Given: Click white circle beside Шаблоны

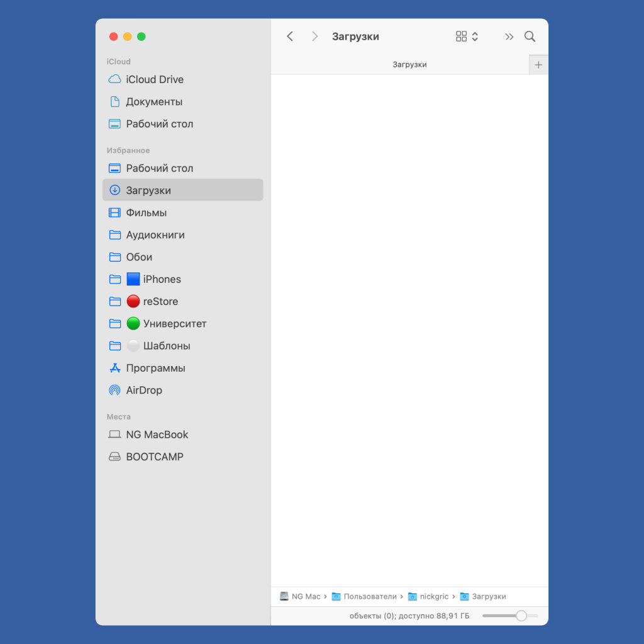Looking at the screenshot, I should coord(133,345).
